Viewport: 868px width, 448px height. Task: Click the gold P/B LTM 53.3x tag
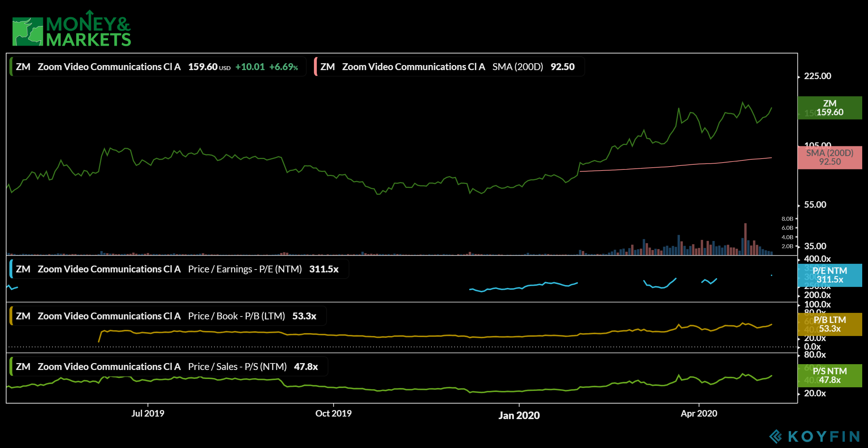pyautogui.click(x=830, y=324)
